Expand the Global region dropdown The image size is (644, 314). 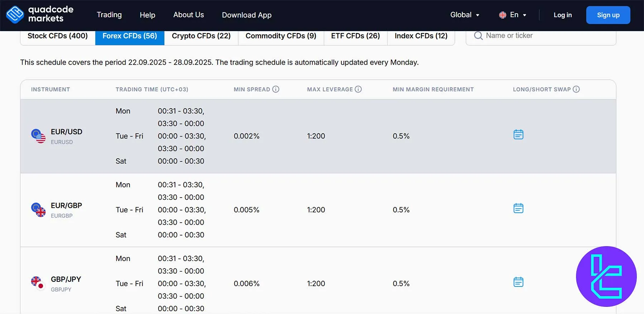pyautogui.click(x=464, y=15)
